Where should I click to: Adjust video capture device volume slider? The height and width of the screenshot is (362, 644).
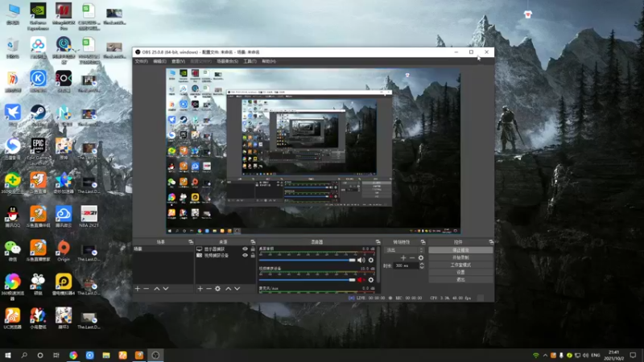(307, 280)
